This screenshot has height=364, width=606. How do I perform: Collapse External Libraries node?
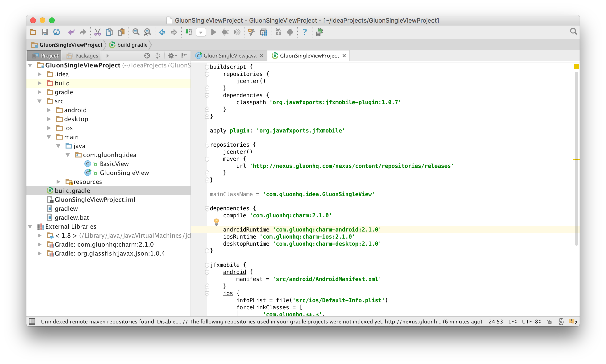(30, 226)
